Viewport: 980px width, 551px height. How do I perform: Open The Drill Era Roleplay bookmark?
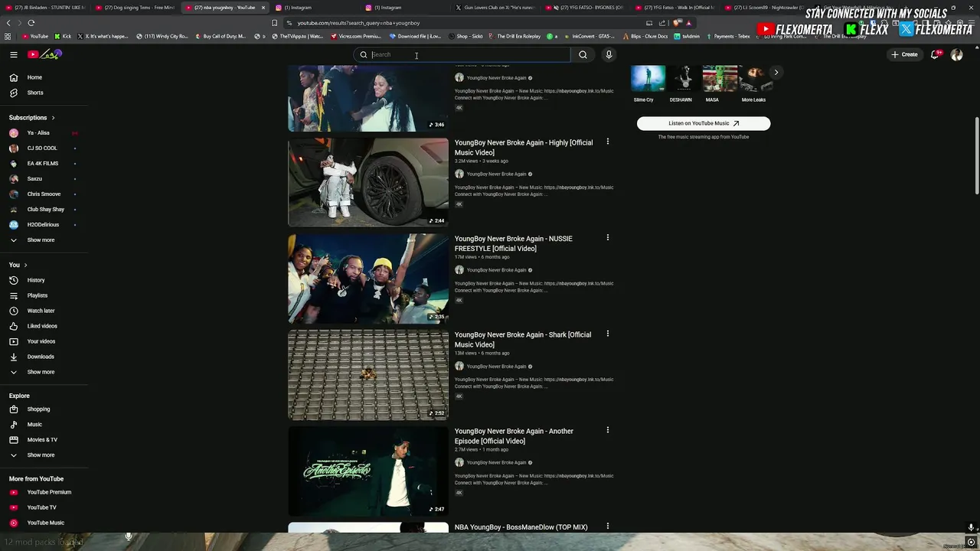coord(514,36)
